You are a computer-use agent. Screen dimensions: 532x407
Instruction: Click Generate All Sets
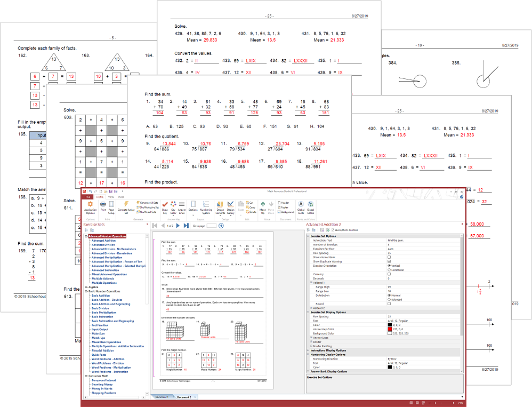pos(147,203)
